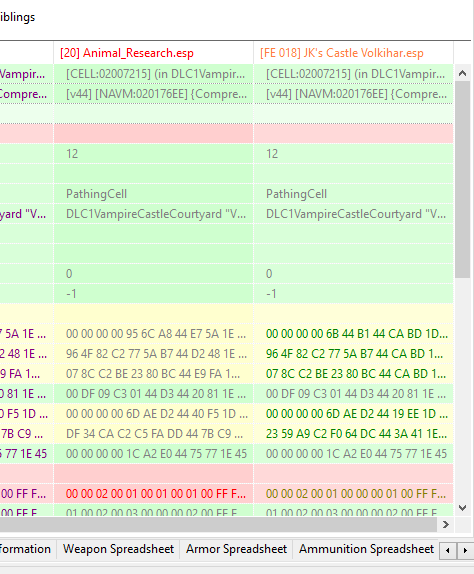Select grey hex row 96 4F 82 C2 ending D2 48 1E

pyautogui.click(x=153, y=354)
